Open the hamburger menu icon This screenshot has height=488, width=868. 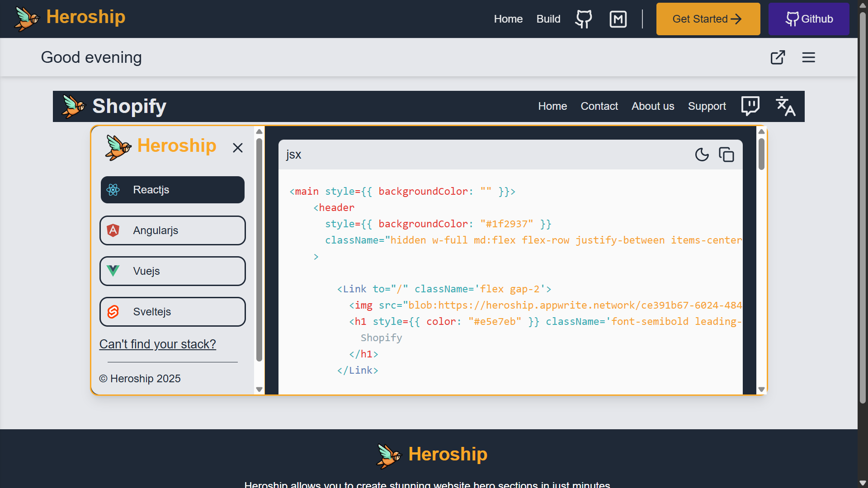click(x=808, y=57)
